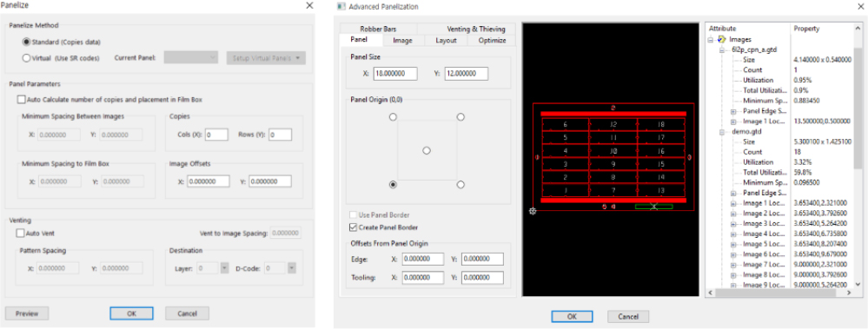Collapse the demo.gtd tree node
Screen dimensions: 868x329
pos(721,132)
